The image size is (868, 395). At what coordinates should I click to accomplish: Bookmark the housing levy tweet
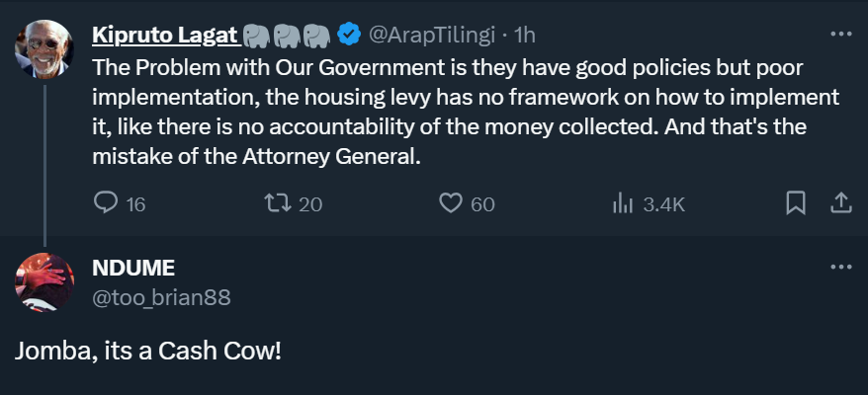click(x=795, y=203)
